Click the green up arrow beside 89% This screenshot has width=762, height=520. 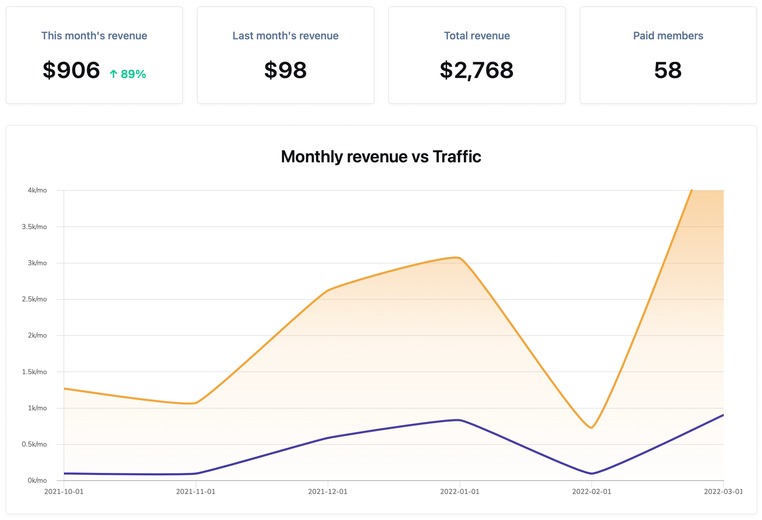point(113,74)
